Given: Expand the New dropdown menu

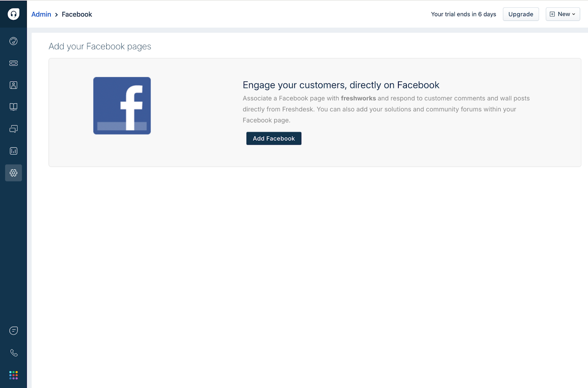Looking at the screenshot, I should click(x=563, y=14).
